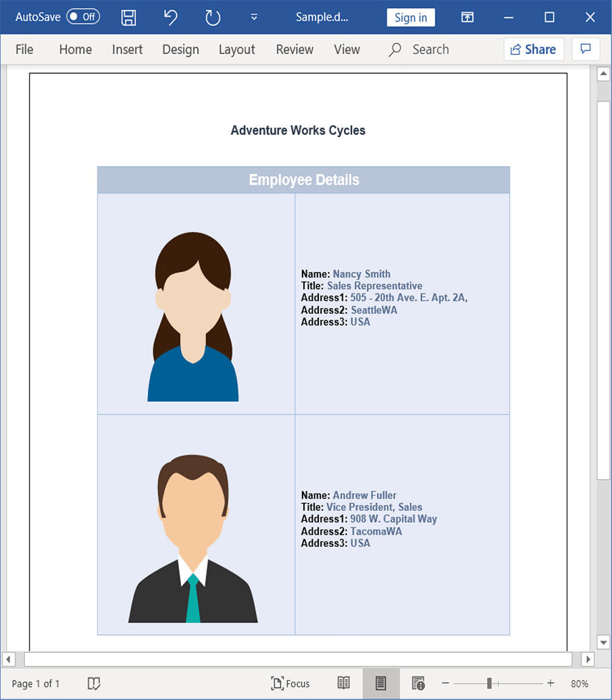Share the document
The width and height of the screenshot is (612, 700).
click(x=534, y=49)
